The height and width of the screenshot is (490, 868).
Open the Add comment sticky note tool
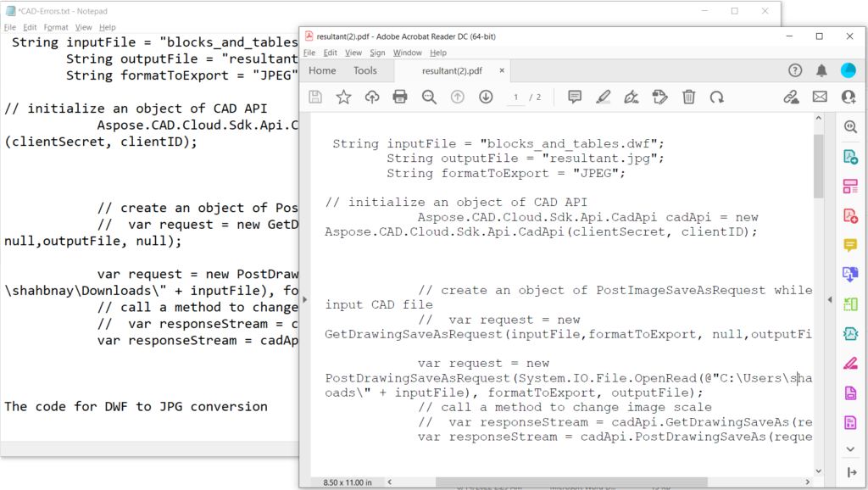tap(575, 97)
